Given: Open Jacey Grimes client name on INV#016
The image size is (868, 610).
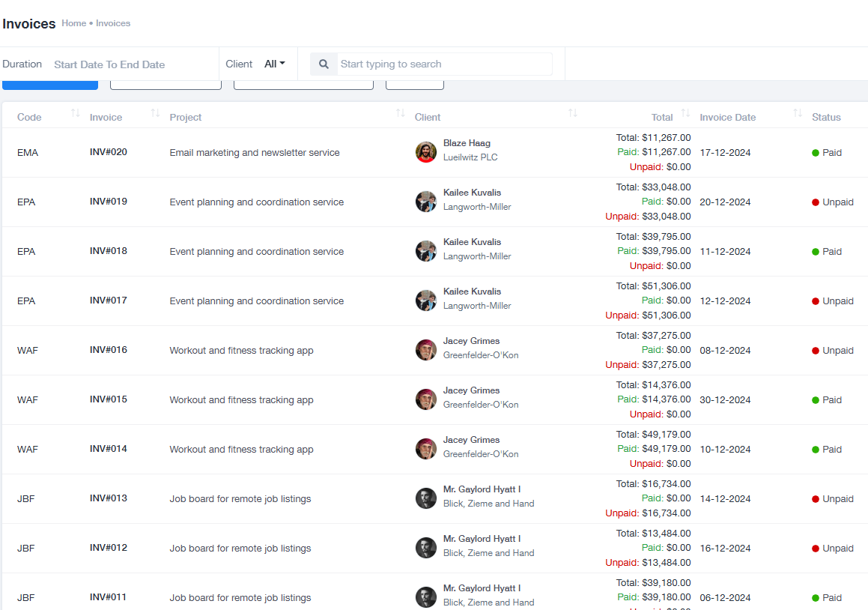Looking at the screenshot, I should [471, 341].
